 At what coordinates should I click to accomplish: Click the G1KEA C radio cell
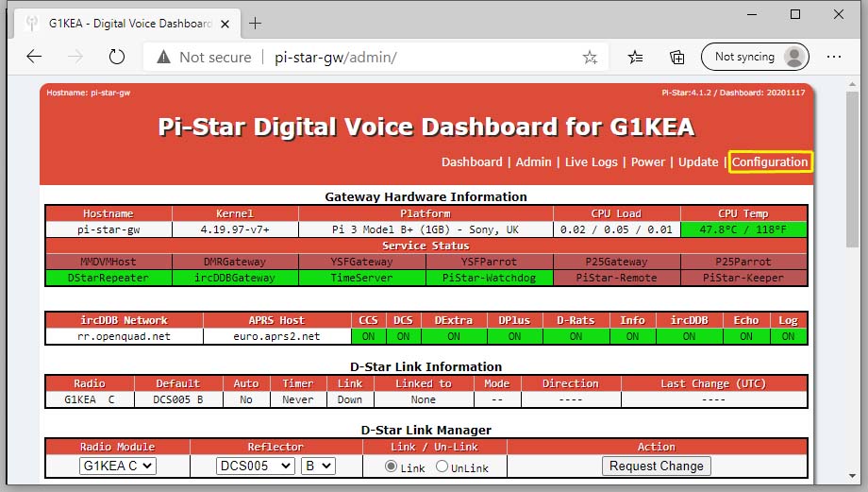pos(90,399)
